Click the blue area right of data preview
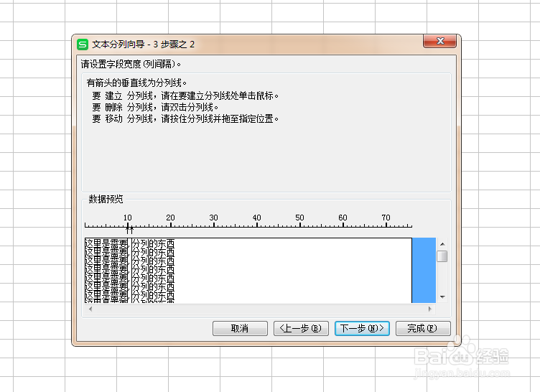540x392 pixels. point(424,271)
